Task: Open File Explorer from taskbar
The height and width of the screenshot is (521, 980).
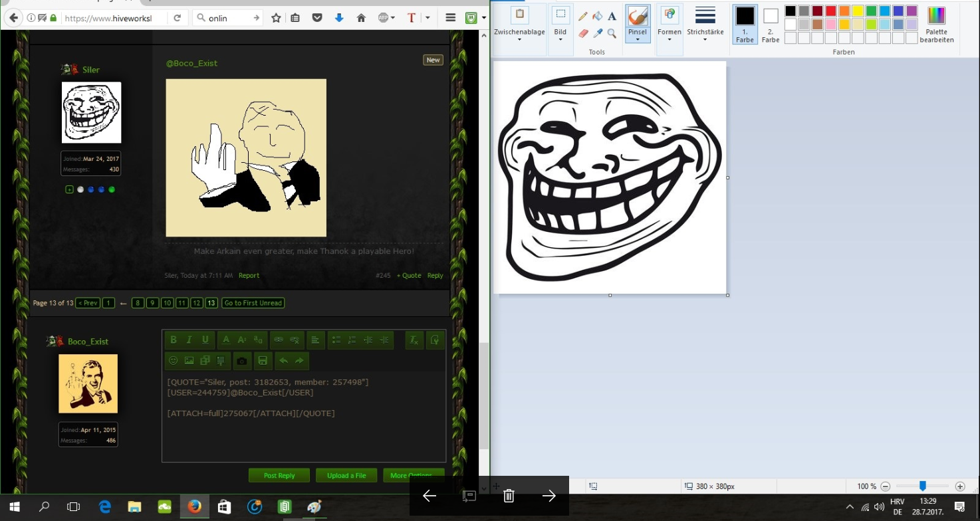Action: (x=135, y=507)
